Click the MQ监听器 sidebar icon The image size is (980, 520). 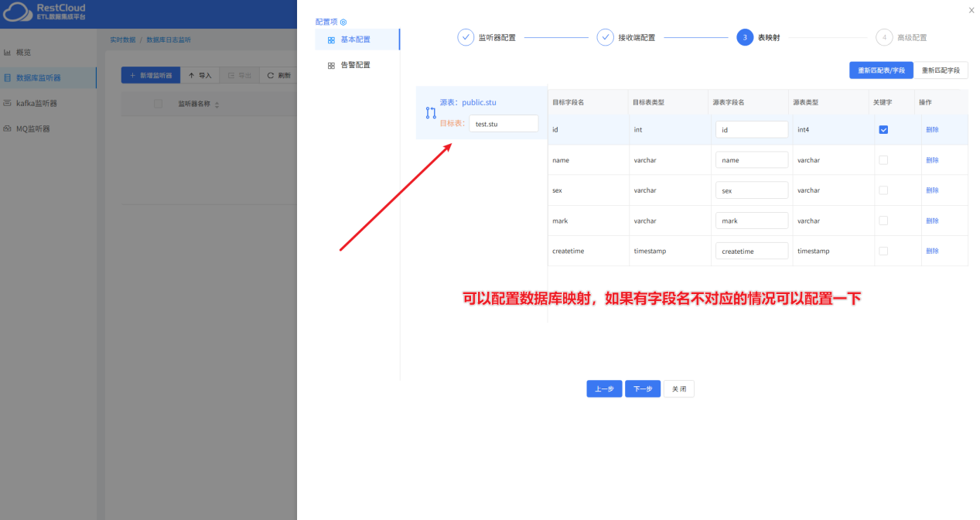click(x=8, y=128)
